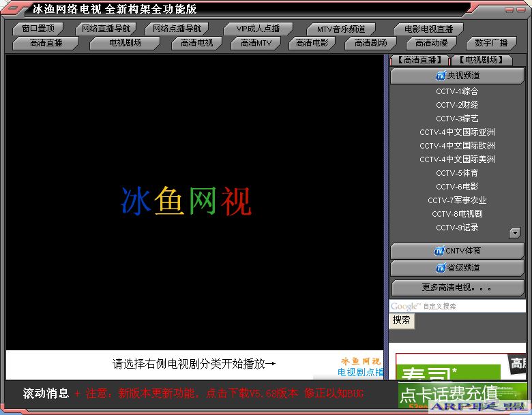Image resolution: width=532 pixels, height=415 pixels.
Task: Collapse the 央视频道 channel group
Action: coord(458,76)
